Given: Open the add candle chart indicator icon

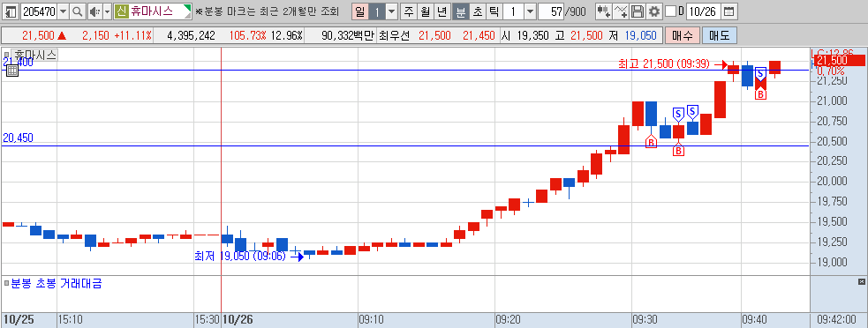Looking at the screenshot, I should [603, 11].
